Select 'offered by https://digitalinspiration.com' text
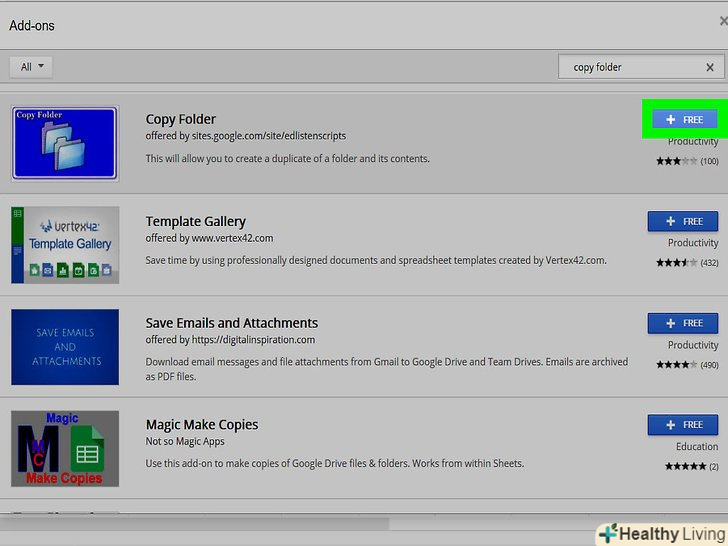Screen dimensions: 728x546 230,340
